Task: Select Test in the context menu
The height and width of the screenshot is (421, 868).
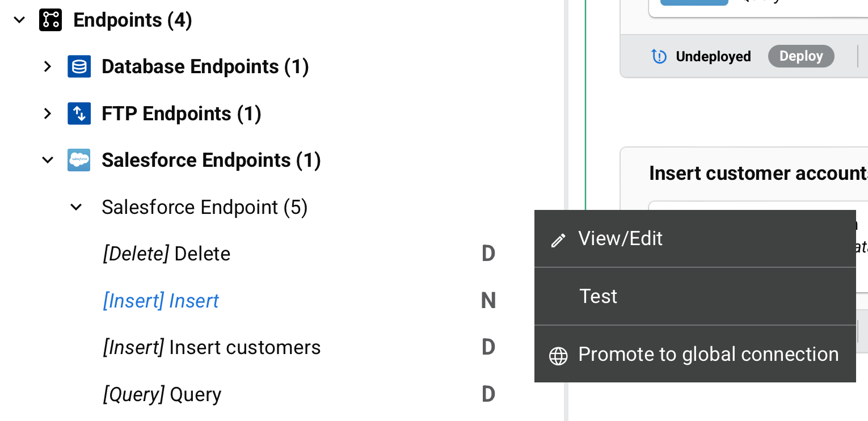Action: pyautogui.click(x=598, y=296)
